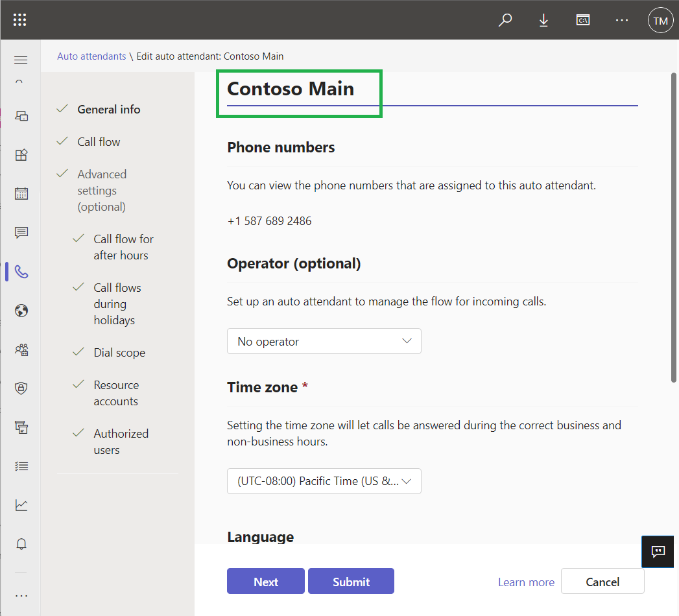Viewport: 679px width, 616px height.
Task: Open the No operator dropdown
Action: 324,341
